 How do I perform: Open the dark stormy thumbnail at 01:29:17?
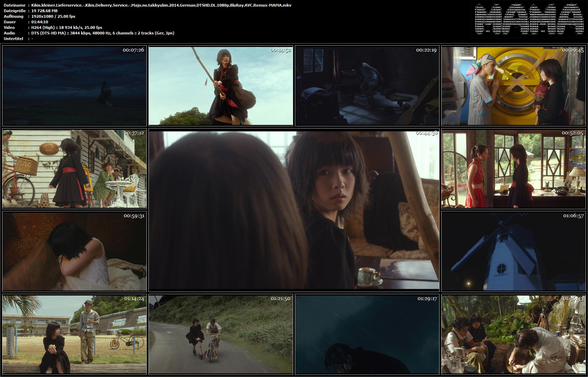pyautogui.click(x=367, y=335)
